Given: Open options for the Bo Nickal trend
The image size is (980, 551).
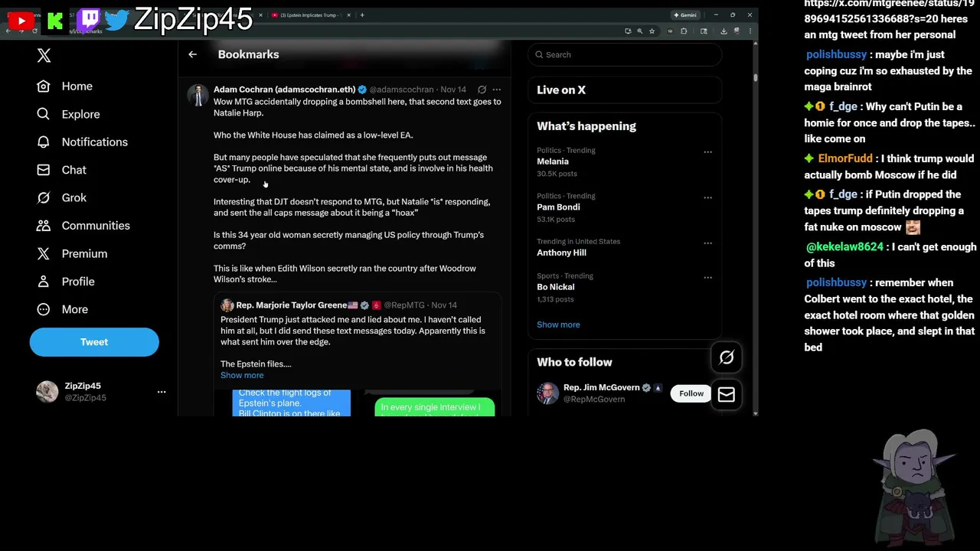Looking at the screenshot, I should point(707,277).
